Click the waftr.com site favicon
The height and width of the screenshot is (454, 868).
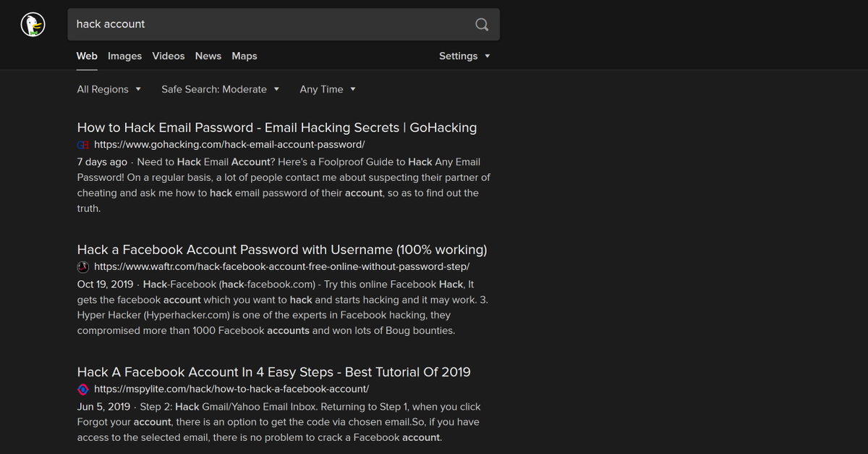[82, 267]
